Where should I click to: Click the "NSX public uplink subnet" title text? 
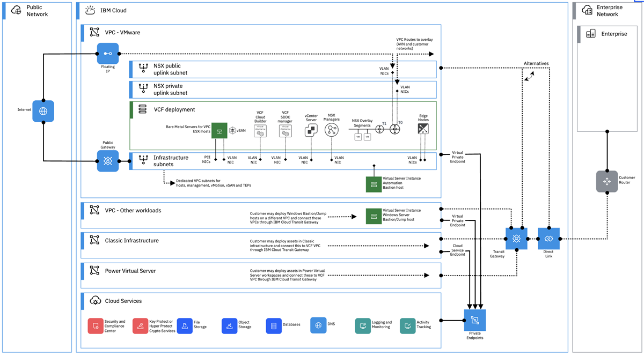[x=171, y=69]
